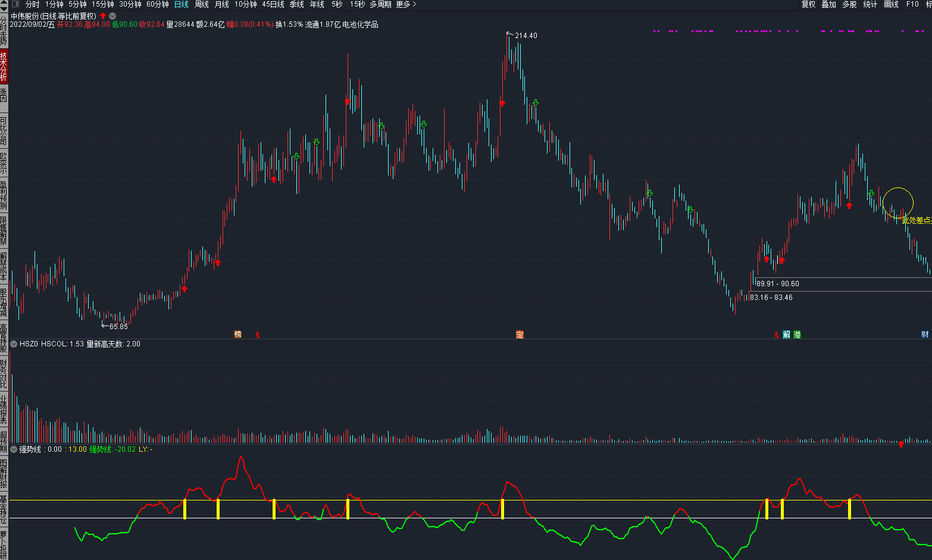
Task: Click the 83.16 - 83.46 gap label
Action: 771,298
